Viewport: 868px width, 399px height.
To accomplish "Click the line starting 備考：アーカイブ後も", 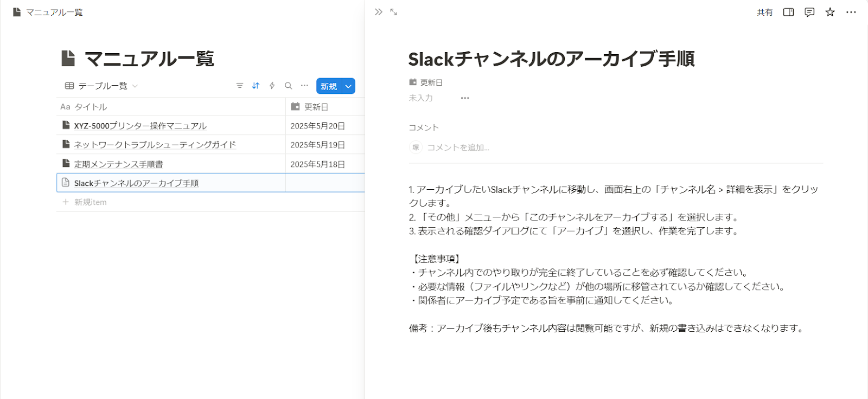I will (607, 328).
